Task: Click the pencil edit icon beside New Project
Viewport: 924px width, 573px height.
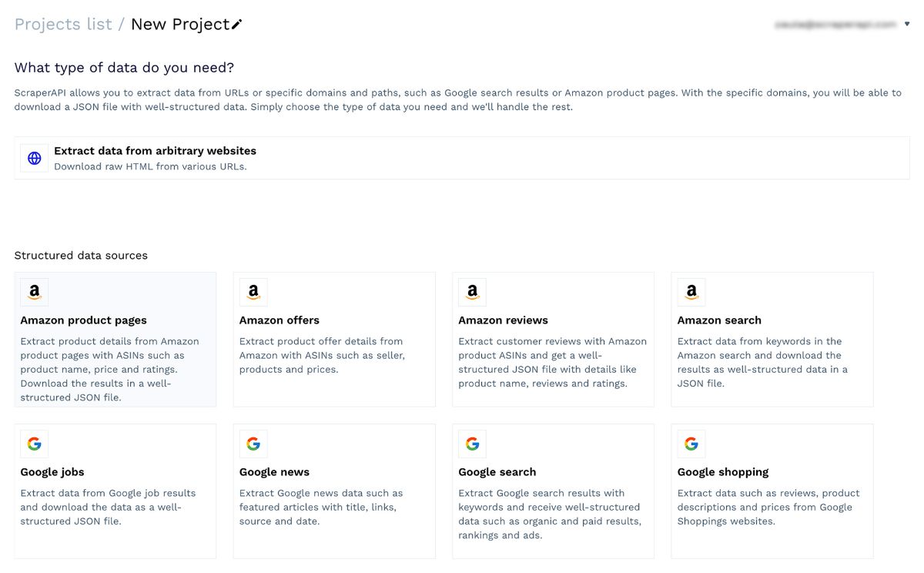Action: click(236, 25)
